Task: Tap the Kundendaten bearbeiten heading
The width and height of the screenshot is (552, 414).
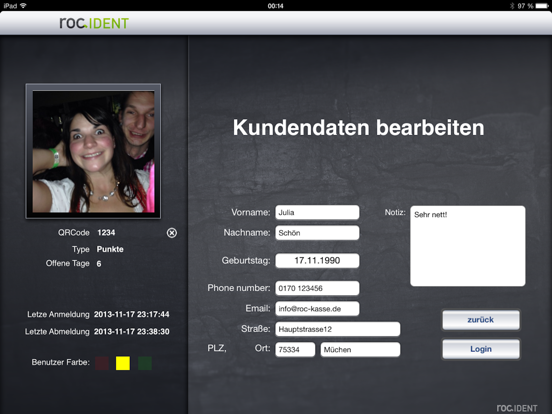Action: tap(358, 127)
